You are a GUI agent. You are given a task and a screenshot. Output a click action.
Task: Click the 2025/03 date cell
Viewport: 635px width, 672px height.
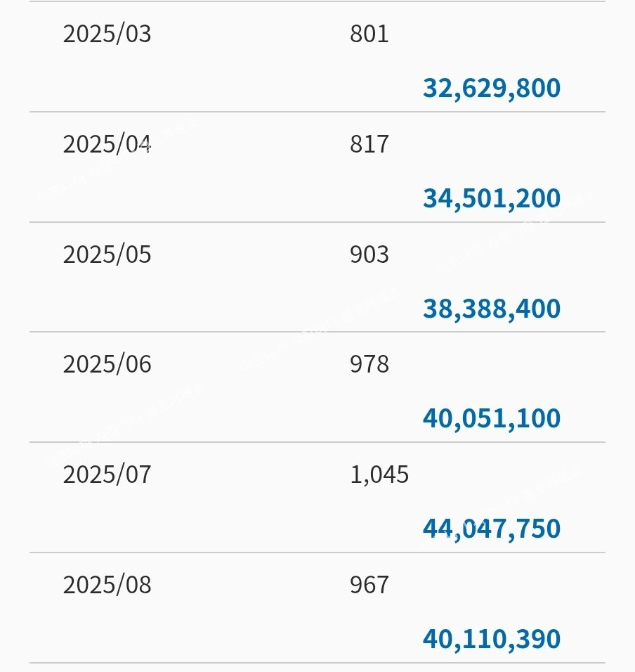point(107,34)
